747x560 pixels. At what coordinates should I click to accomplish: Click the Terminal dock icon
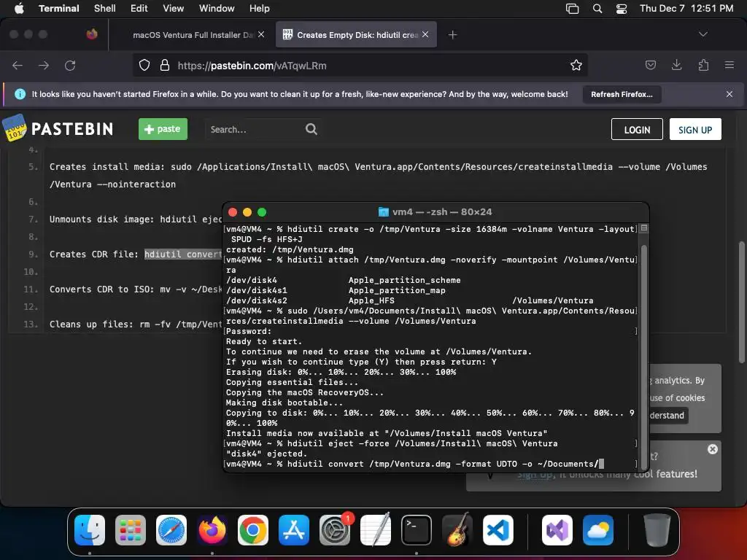point(417,530)
